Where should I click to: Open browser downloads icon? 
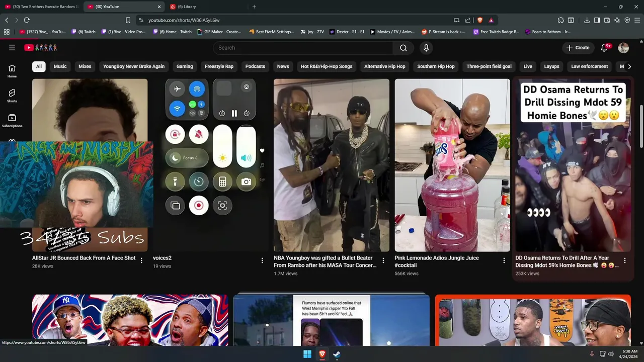click(x=587, y=20)
